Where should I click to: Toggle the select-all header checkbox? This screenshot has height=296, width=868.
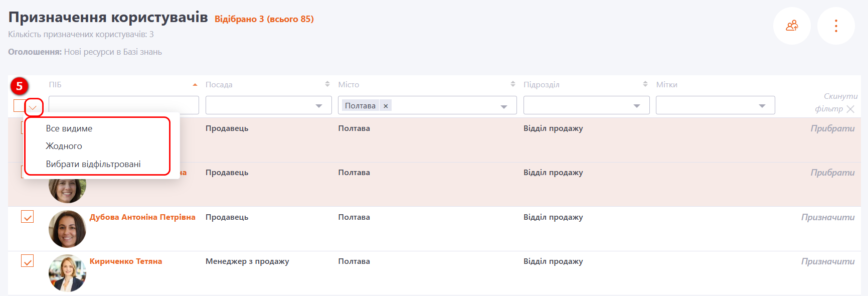19,106
